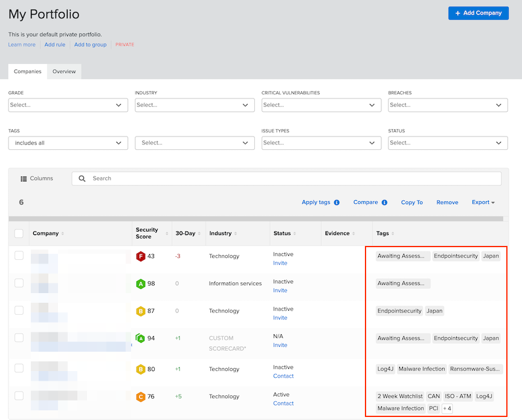Click the search magnifier icon

(82, 178)
